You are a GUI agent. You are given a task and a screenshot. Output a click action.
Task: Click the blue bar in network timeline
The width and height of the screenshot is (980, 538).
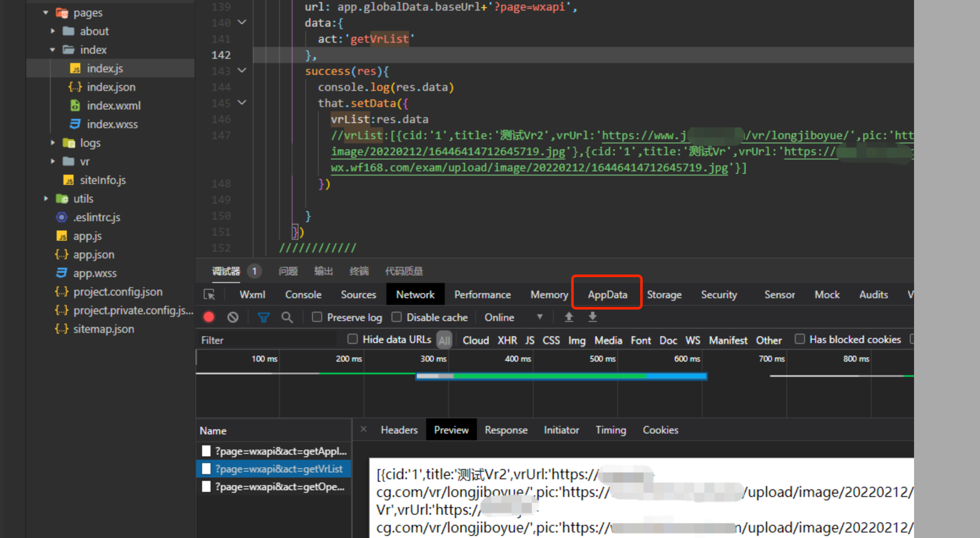tap(676, 376)
